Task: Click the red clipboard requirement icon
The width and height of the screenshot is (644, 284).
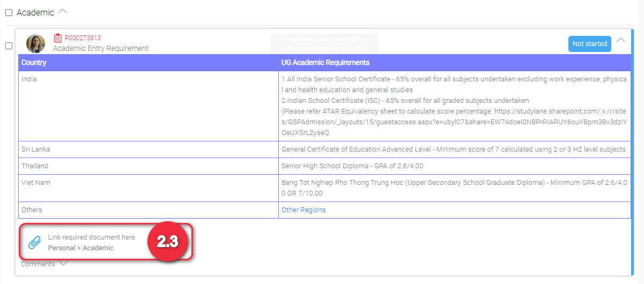Action: pyautogui.click(x=58, y=38)
